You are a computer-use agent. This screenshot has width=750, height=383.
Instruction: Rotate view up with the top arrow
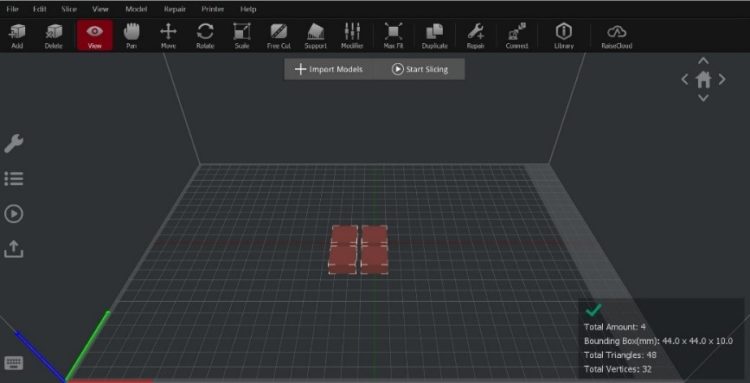pyautogui.click(x=703, y=61)
